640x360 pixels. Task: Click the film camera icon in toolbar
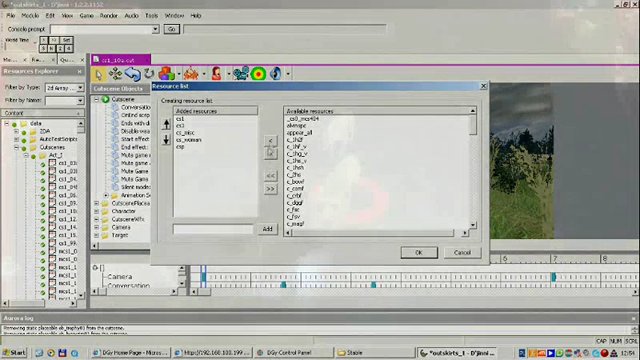241,74
